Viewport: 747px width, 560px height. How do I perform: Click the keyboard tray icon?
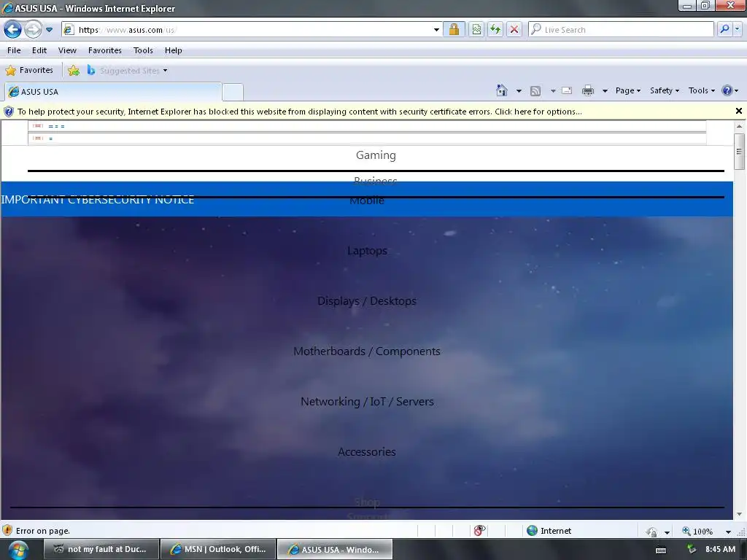click(661, 550)
